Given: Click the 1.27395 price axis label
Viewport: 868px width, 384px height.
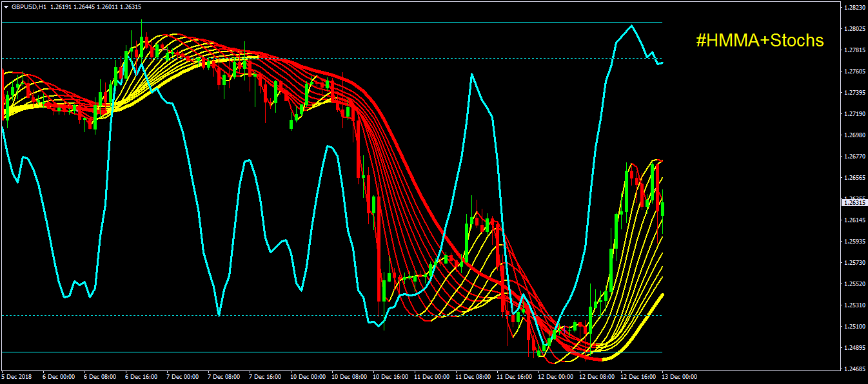Looking at the screenshot, I should pos(855,93).
